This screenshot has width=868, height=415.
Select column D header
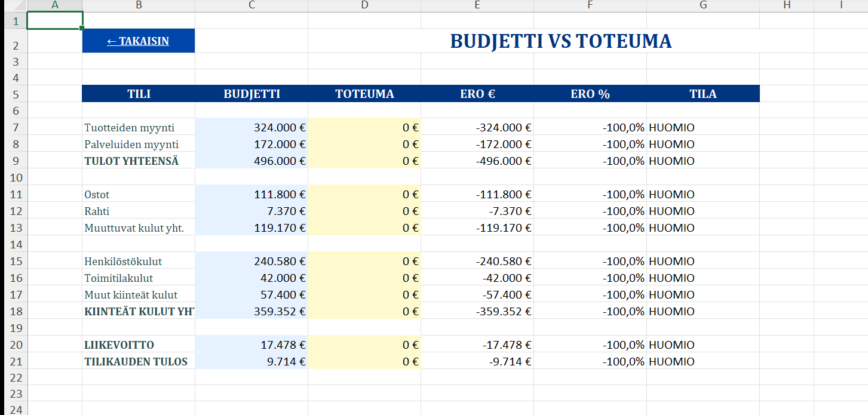pyautogui.click(x=364, y=5)
